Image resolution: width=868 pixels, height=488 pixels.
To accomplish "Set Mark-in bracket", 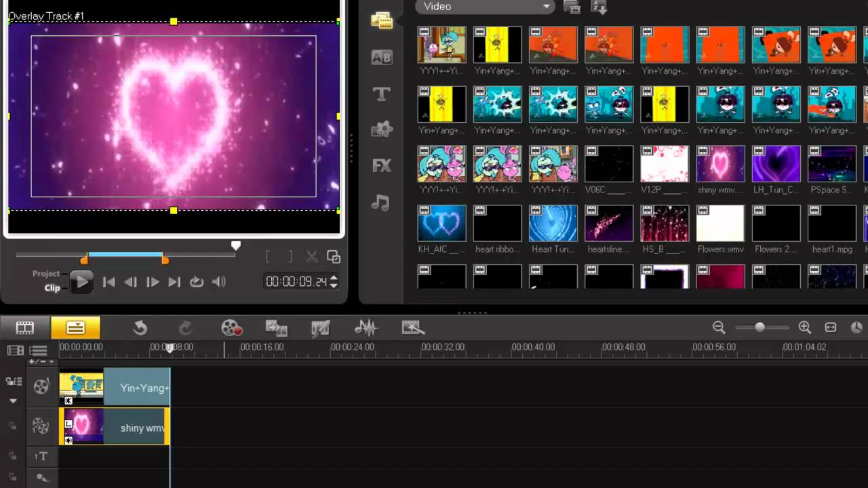I will pyautogui.click(x=268, y=257).
